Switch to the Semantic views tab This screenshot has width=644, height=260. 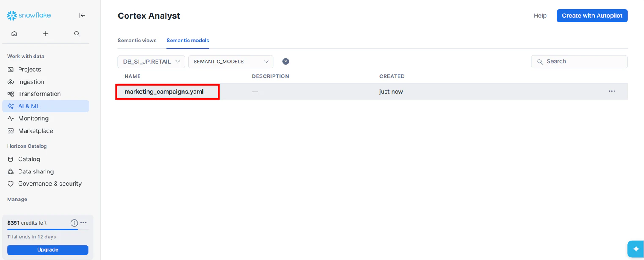[137, 41]
